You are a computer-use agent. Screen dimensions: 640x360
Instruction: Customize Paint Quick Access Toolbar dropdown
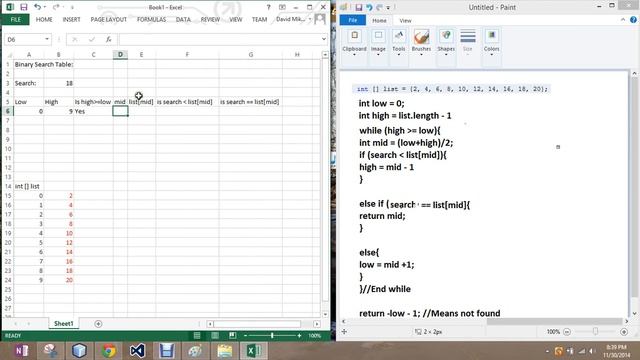click(388, 7)
